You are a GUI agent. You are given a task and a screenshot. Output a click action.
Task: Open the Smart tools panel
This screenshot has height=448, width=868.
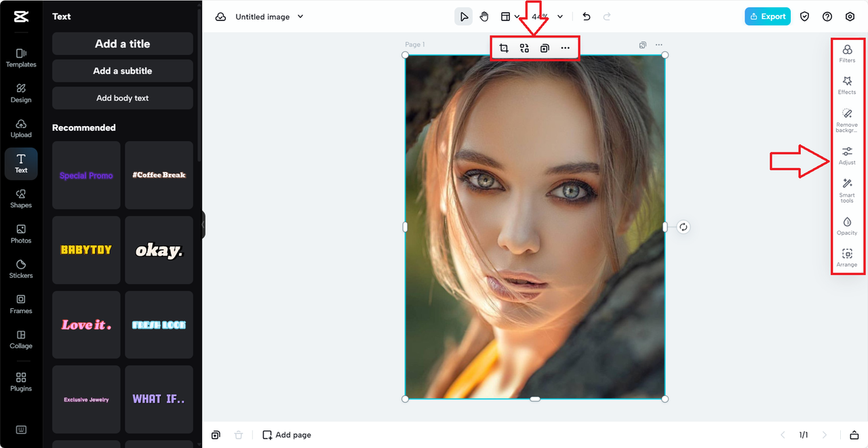tap(847, 190)
